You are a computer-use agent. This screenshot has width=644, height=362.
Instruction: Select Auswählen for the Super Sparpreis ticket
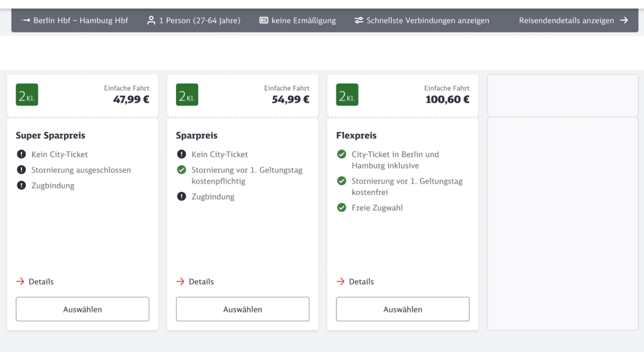pos(82,309)
